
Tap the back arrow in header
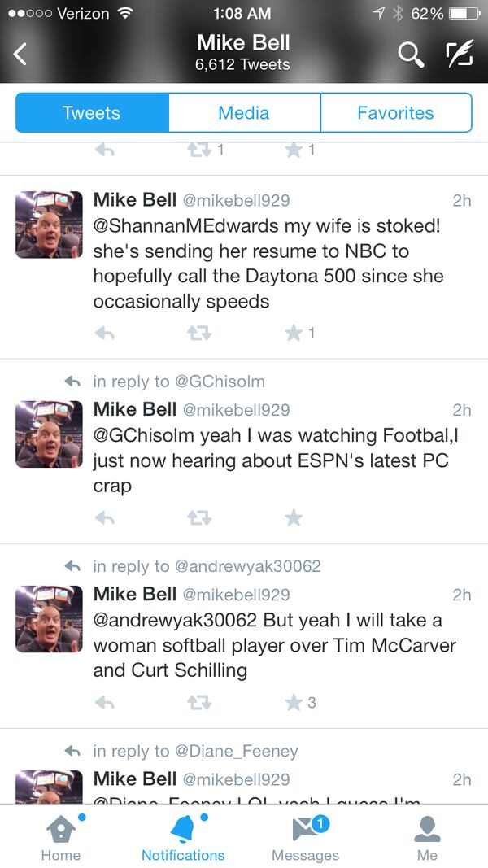point(20,55)
